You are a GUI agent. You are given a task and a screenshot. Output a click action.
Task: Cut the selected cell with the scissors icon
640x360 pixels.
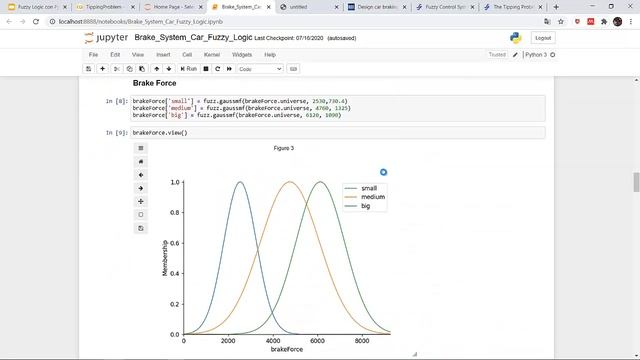pos(117,69)
